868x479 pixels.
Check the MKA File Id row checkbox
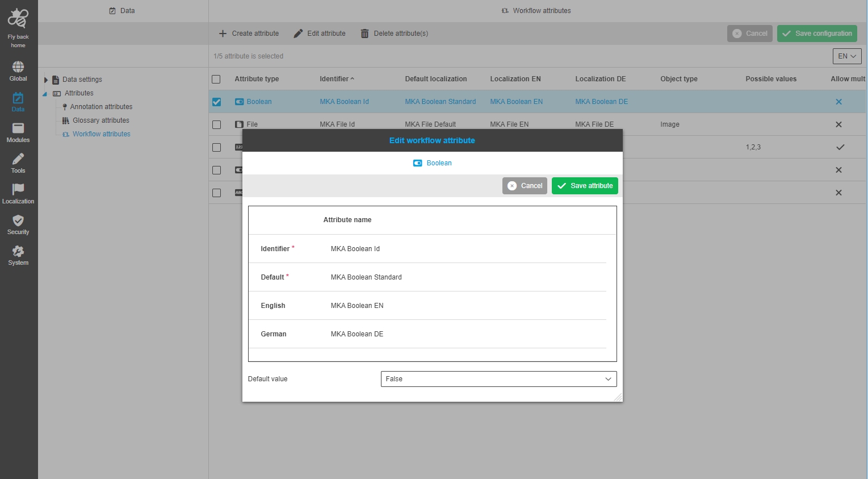pyautogui.click(x=216, y=124)
